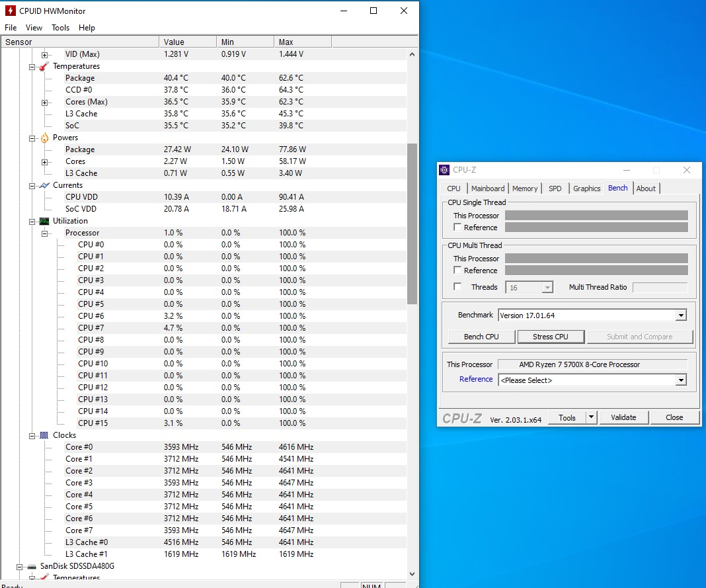This screenshot has width=706, height=588.
Task: Click the Close button in CPU-Z
Action: tap(674, 417)
